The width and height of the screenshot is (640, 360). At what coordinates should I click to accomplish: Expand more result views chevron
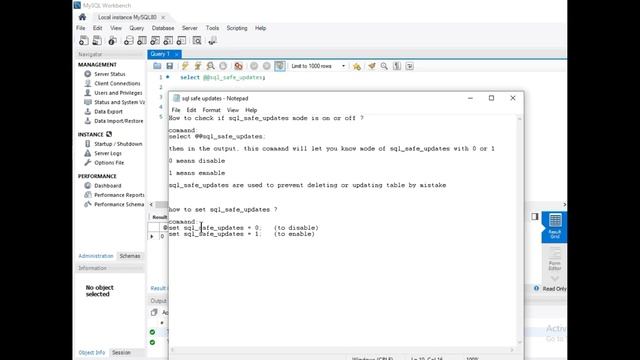(x=555, y=278)
